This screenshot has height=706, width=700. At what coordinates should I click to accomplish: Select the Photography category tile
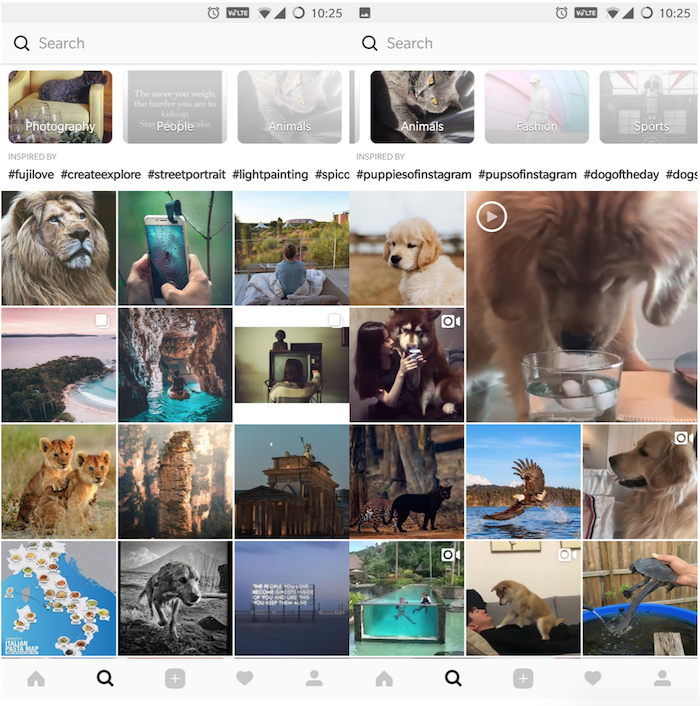[60, 107]
